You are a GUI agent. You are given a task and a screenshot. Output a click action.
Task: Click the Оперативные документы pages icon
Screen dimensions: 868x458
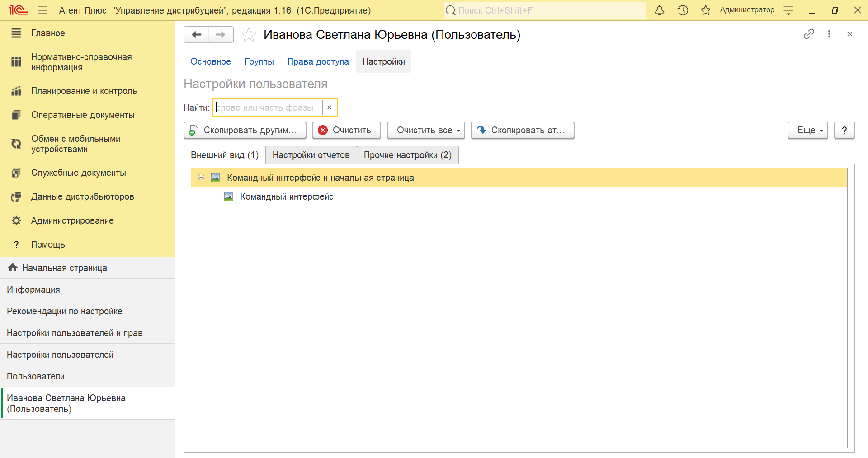pyautogui.click(x=16, y=115)
